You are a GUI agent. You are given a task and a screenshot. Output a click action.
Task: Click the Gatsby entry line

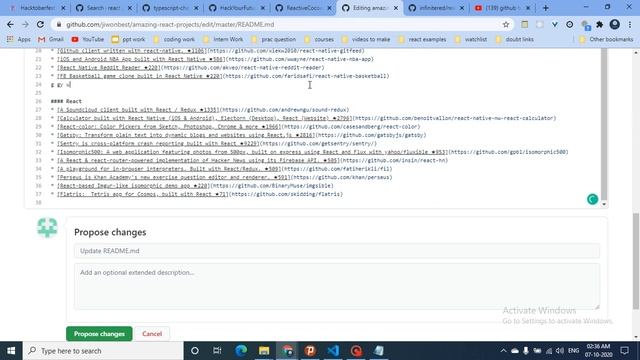click(238, 135)
